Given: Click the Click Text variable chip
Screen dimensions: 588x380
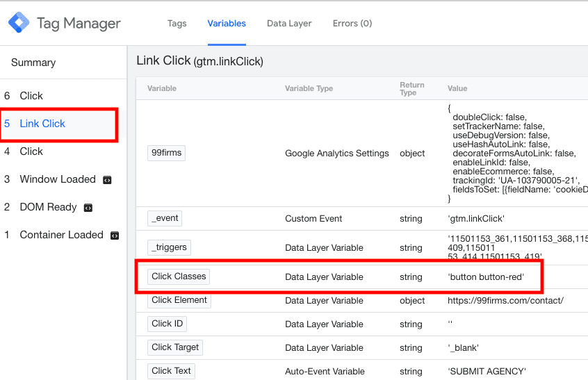Looking at the screenshot, I should click(x=171, y=371).
